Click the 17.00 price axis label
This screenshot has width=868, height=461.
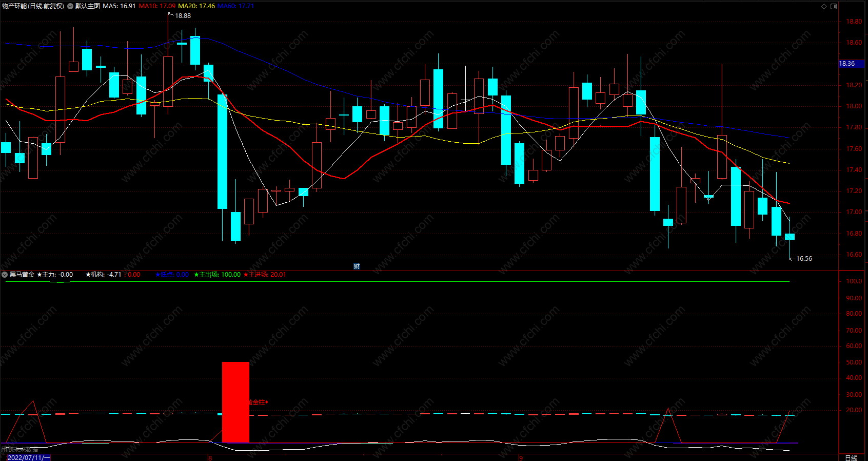854,212
